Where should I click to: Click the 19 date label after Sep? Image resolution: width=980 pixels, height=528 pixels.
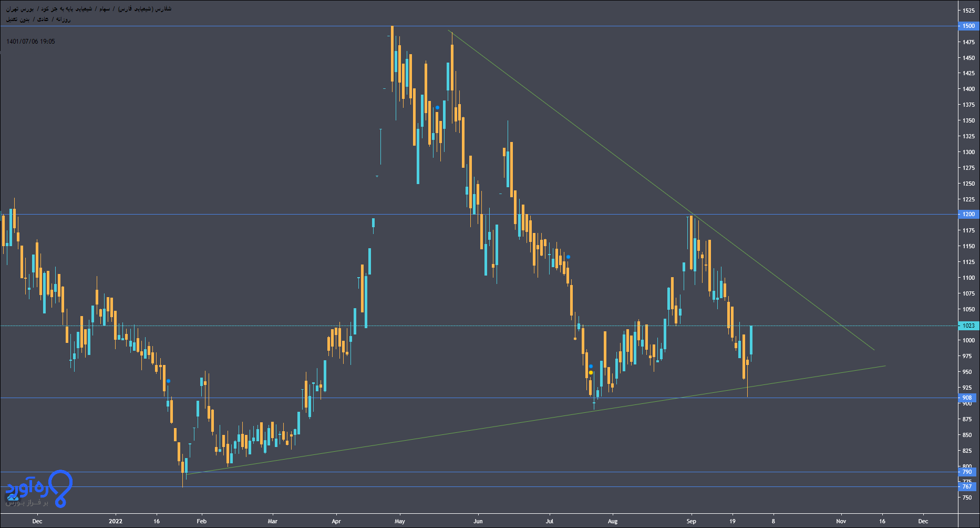click(x=733, y=521)
